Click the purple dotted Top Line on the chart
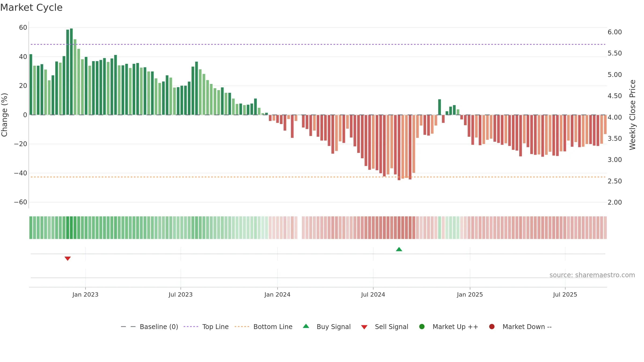Viewport: 644px width, 362px height. (x=318, y=44)
